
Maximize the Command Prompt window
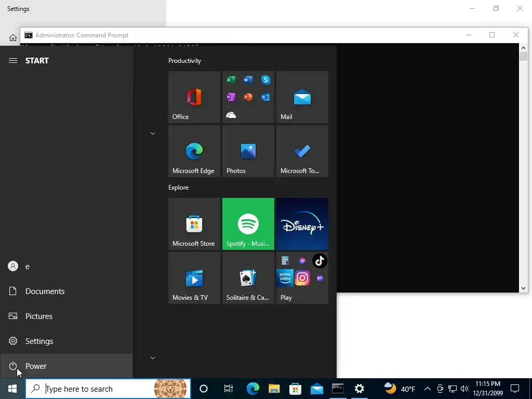pyautogui.click(x=492, y=35)
